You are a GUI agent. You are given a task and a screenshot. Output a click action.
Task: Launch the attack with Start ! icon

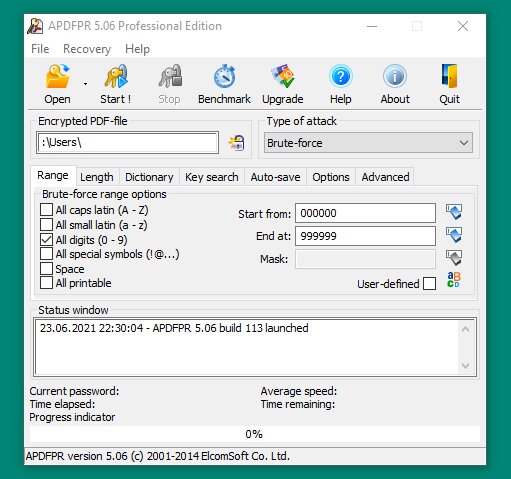point(116,76)
